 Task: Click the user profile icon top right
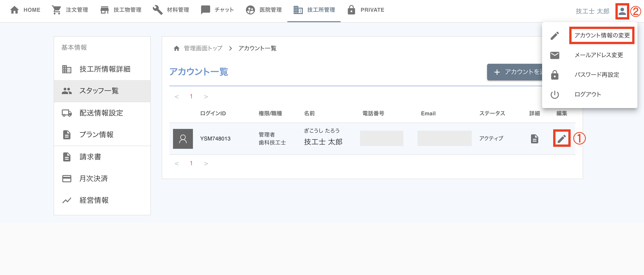point(622,11)
